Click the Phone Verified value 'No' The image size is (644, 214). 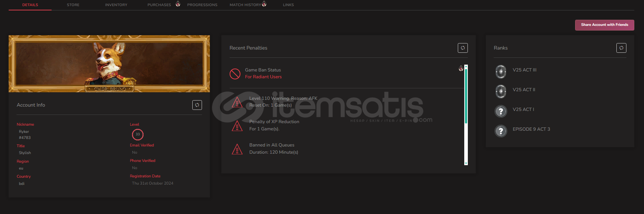pyautogui.click(x=135, y=168)
